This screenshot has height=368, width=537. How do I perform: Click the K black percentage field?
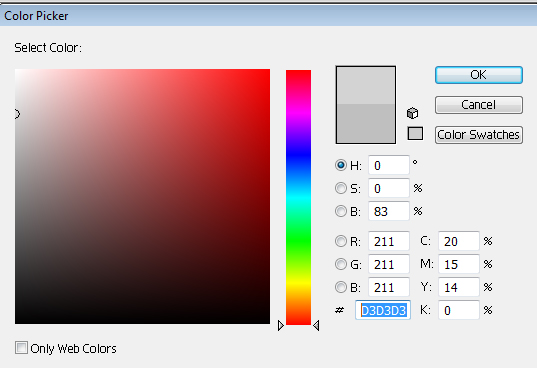(x=459, y=310)
